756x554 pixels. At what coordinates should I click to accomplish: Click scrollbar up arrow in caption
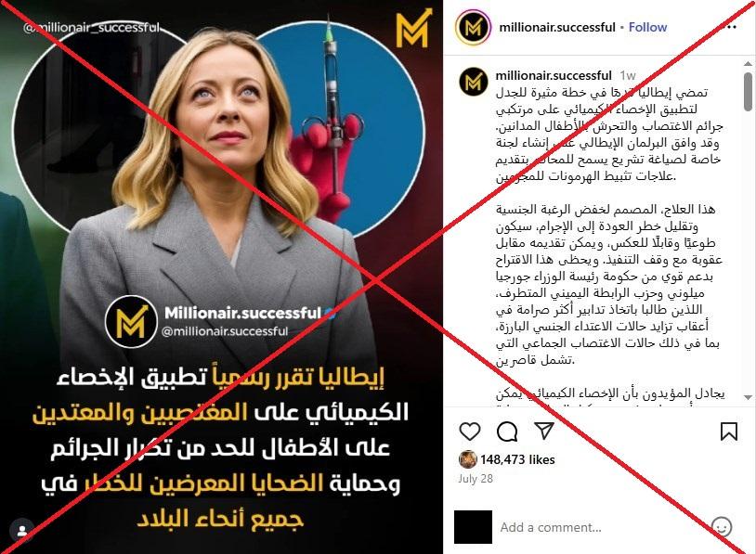click(748, 64)
